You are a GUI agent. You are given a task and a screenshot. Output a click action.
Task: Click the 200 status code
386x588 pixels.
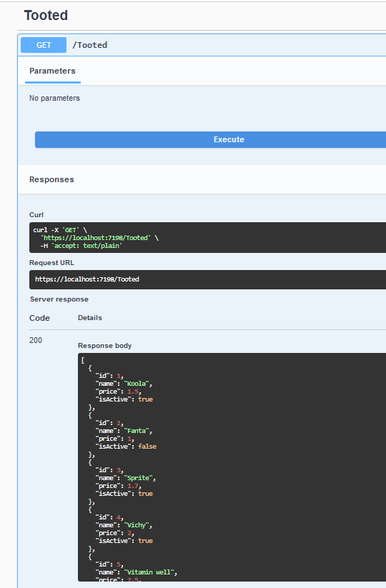(36, 340)
